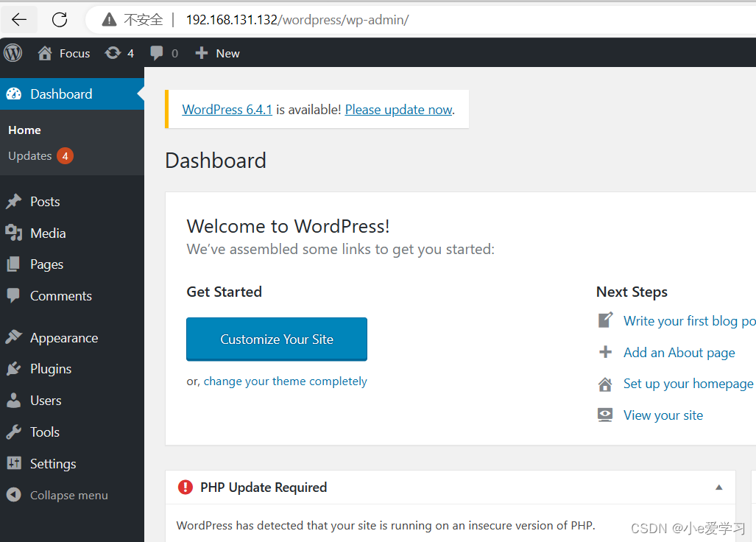Open the Add an About page link
756x542 pixels.
point(679,353)
